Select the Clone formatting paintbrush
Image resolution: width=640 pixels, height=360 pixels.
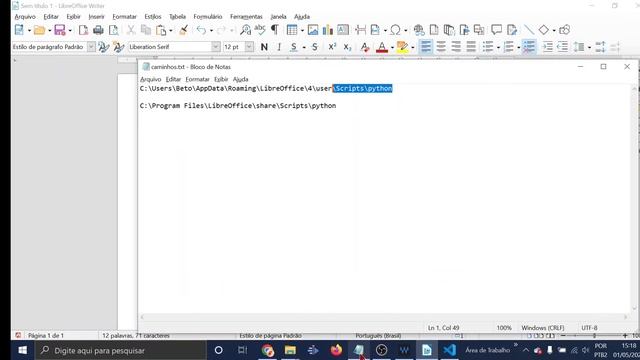[x=184, y=30]
